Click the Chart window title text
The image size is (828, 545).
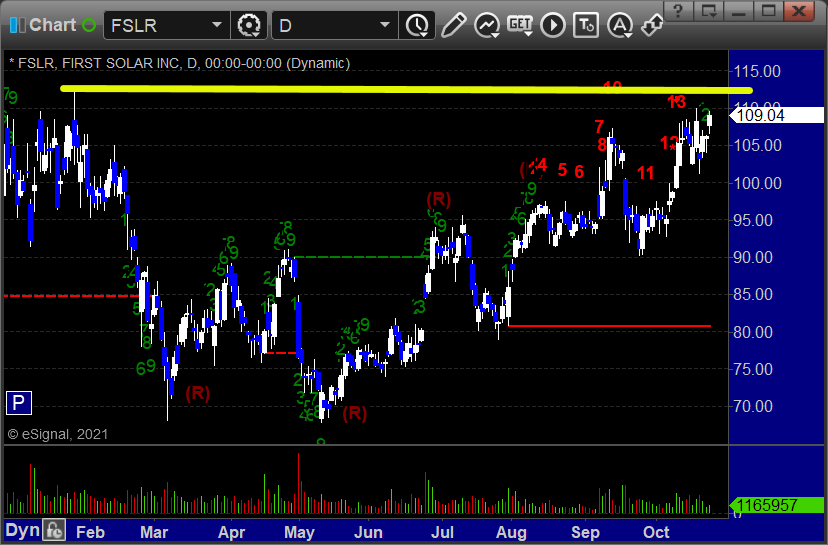click(53, 25)
